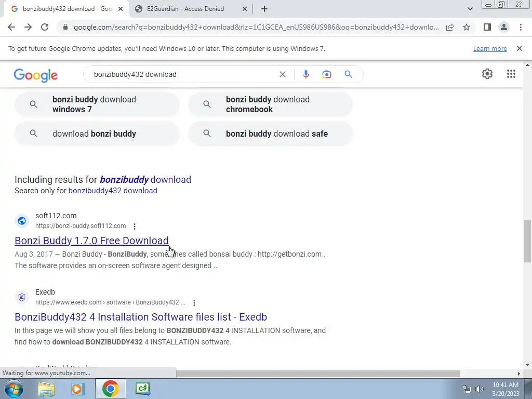Viewport: 532px width, 399px height.
Task: Launch Windows Media Player from taskbar
Action: (x=77, y=389)
